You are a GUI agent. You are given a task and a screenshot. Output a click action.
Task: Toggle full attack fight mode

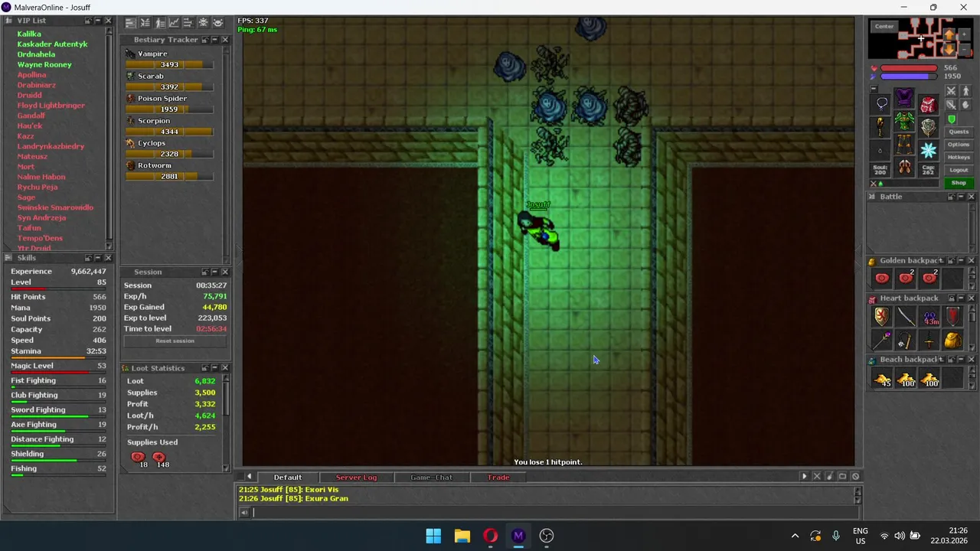[x=951, y=91]
